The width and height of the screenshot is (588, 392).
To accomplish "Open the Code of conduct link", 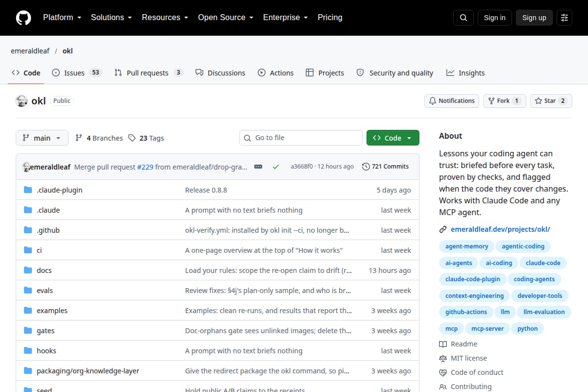I will [471, 372].
